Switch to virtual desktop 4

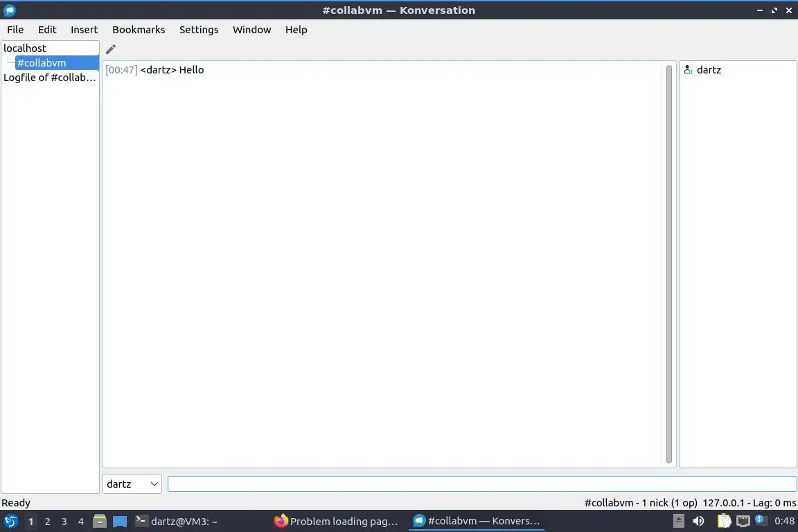coord(81,522)
